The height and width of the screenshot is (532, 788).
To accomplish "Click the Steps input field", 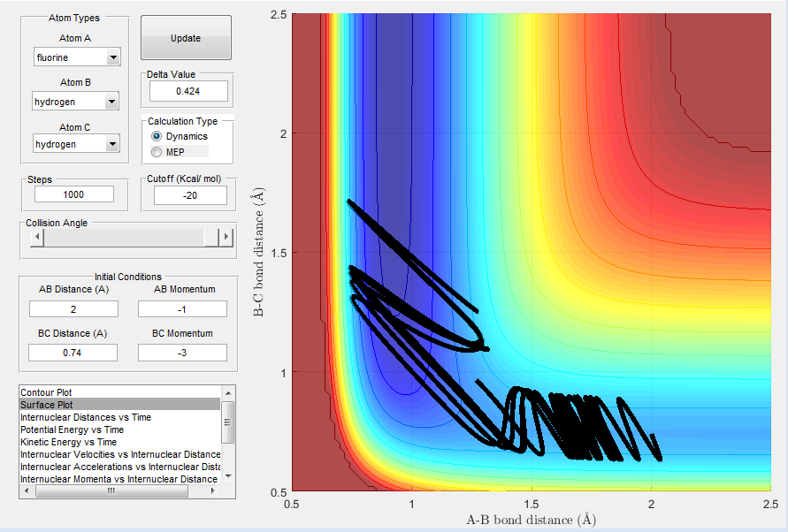I will click(74, 194).
